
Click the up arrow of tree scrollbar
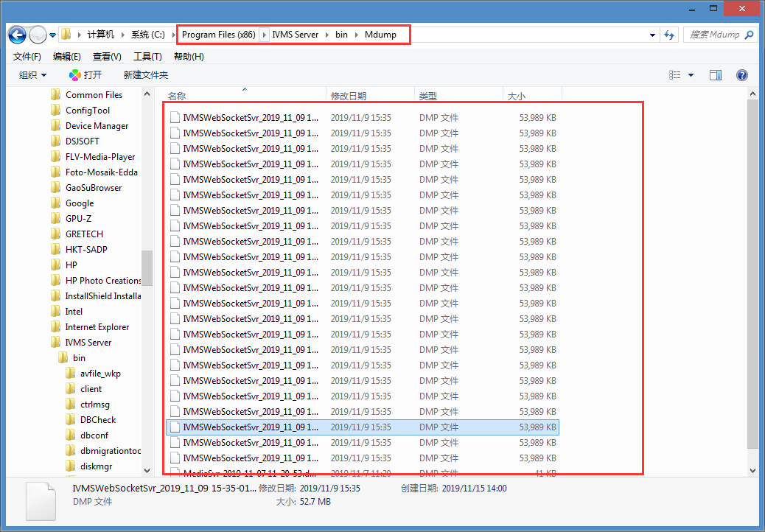(x=147, y=94)
